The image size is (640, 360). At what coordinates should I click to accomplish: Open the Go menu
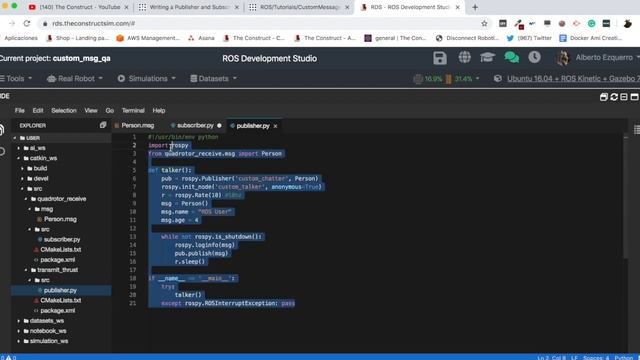tap(109, 111)
